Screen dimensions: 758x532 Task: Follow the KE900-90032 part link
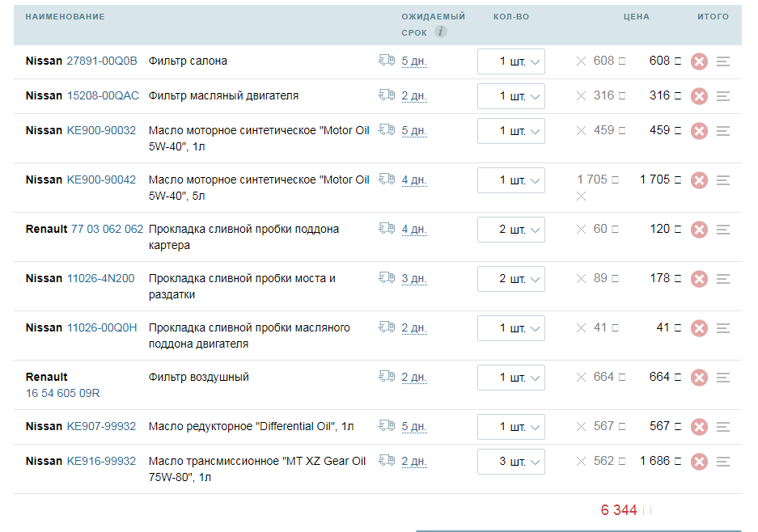pyautogui.click(x=101, y=130)
